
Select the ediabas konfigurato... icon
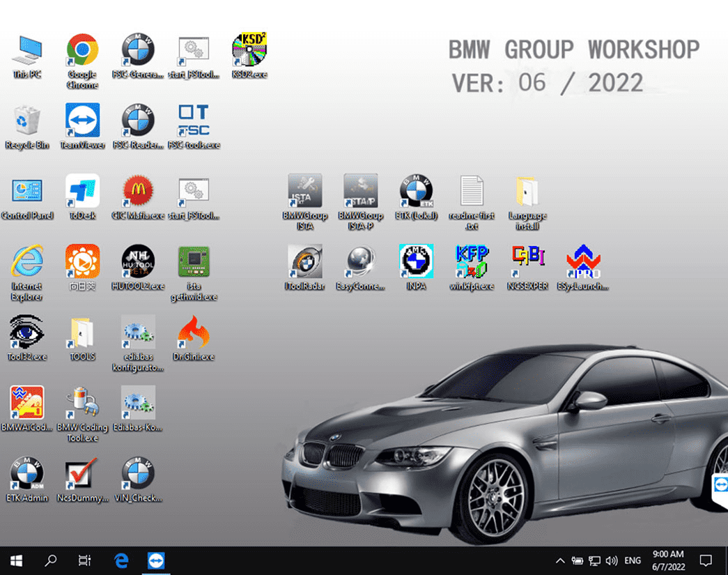(138, 343)
